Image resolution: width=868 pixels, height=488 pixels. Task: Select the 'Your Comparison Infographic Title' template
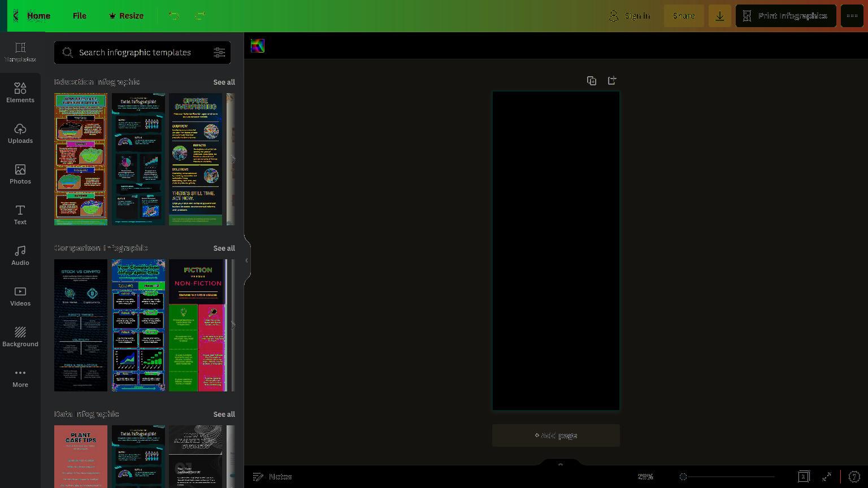(x=138, y=325)
